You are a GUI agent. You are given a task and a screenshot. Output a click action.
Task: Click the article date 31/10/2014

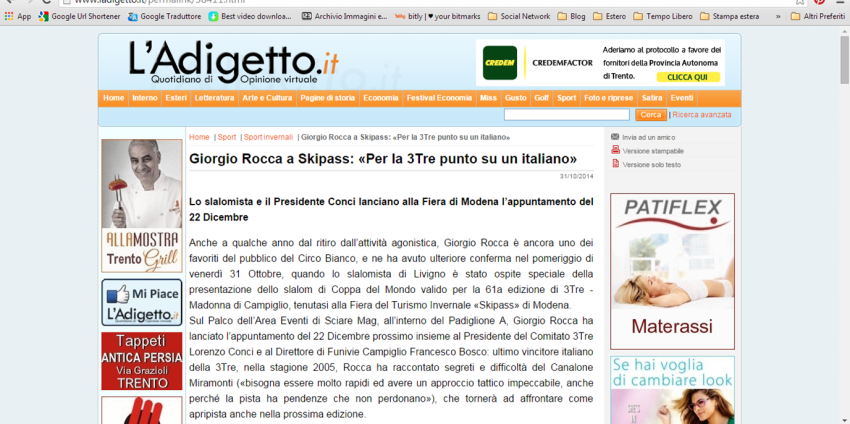577,177
